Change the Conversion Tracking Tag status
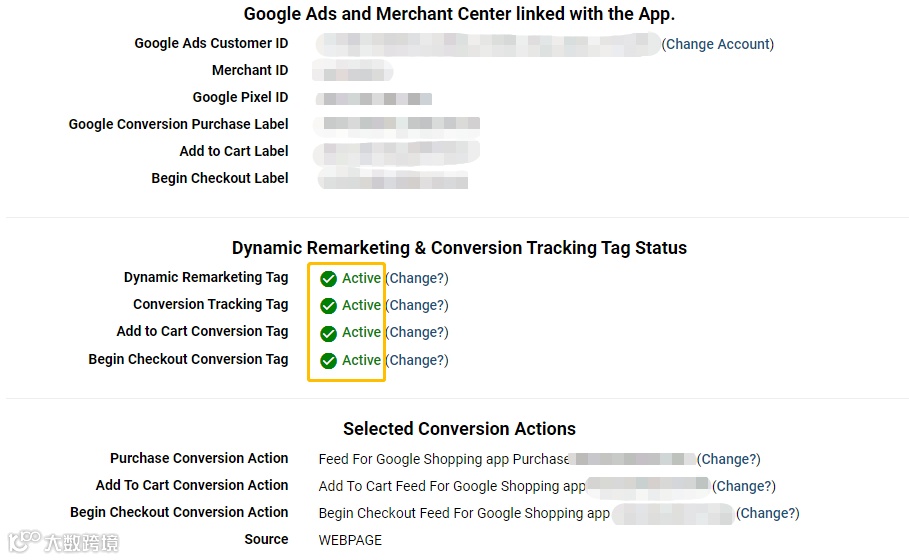Viewport: 909px width, 560px height. point(417,305)
